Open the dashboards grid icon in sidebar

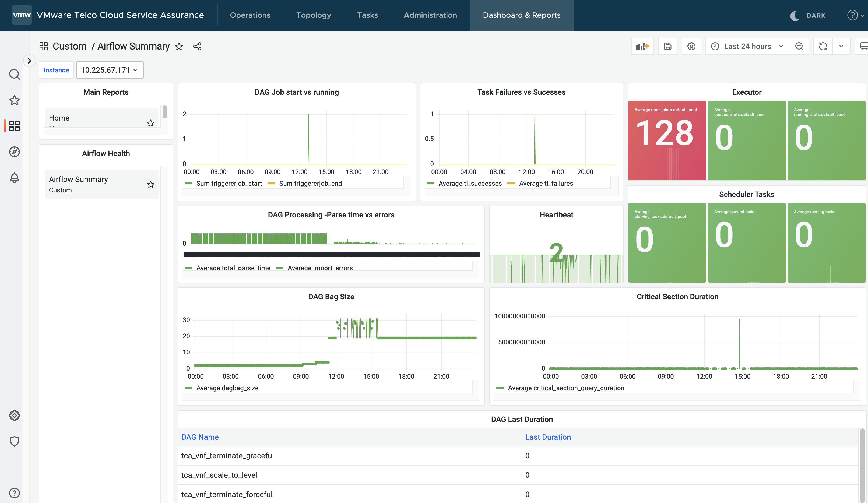[x=14, y=126]
